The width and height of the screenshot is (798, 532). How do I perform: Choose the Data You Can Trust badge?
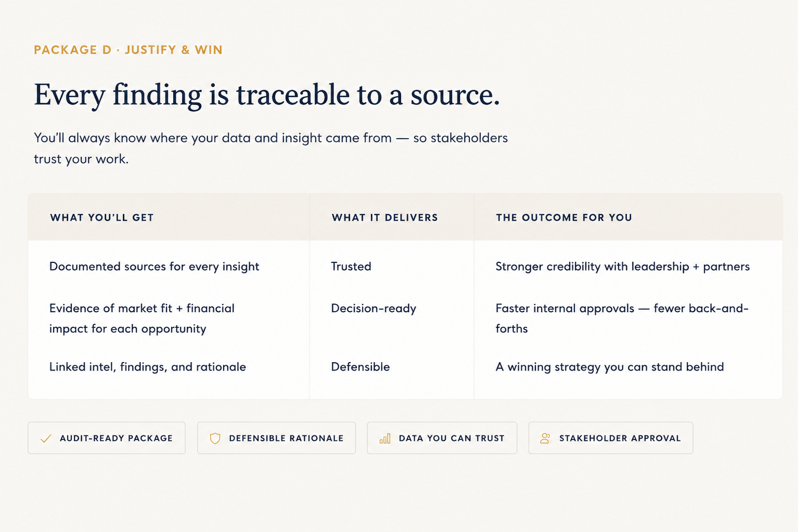point(442,438)
